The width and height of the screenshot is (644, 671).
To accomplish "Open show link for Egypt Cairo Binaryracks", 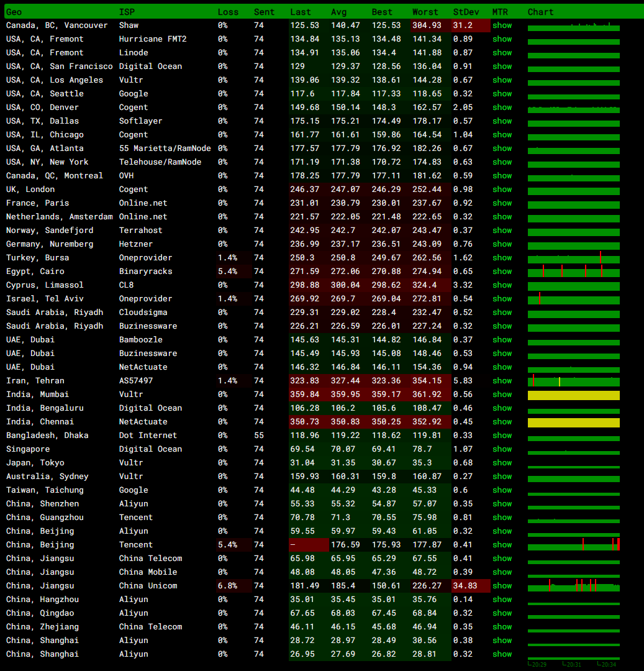I will tap(502, 272).
